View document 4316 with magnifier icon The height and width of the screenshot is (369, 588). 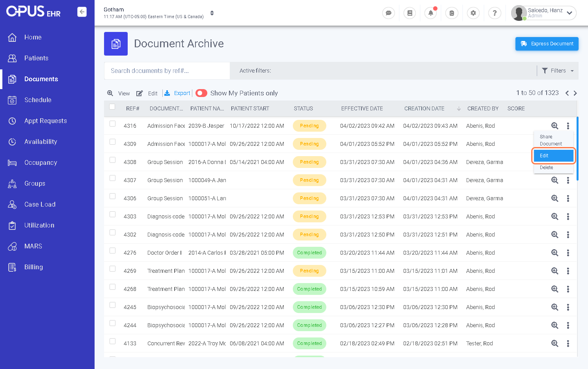[x=555, y=126]
